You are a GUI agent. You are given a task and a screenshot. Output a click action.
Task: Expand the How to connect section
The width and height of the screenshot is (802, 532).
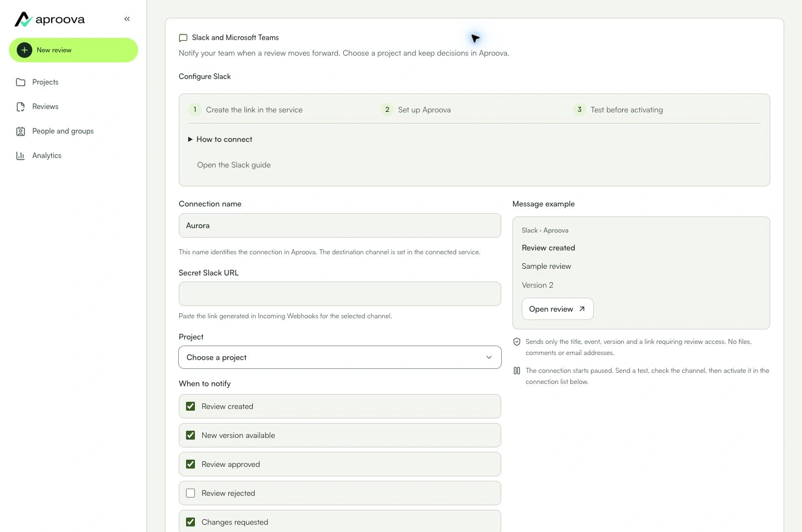pos(221,139)
